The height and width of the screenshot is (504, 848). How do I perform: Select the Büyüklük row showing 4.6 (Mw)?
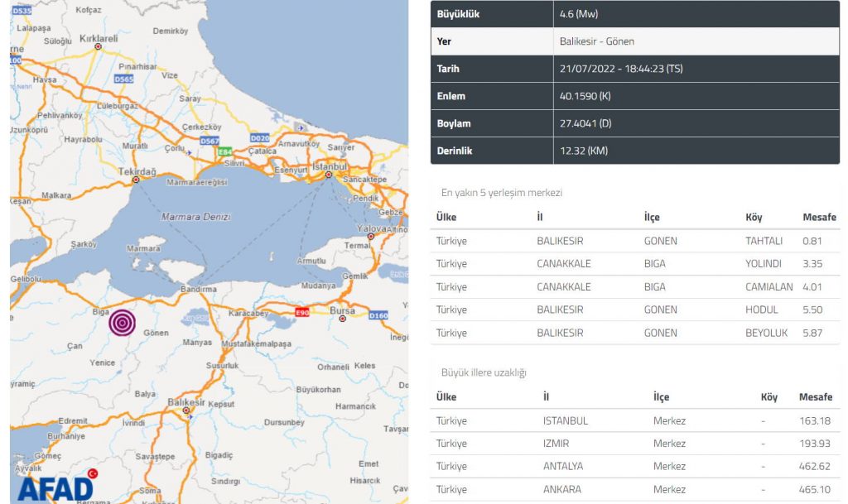pos(635,14)
